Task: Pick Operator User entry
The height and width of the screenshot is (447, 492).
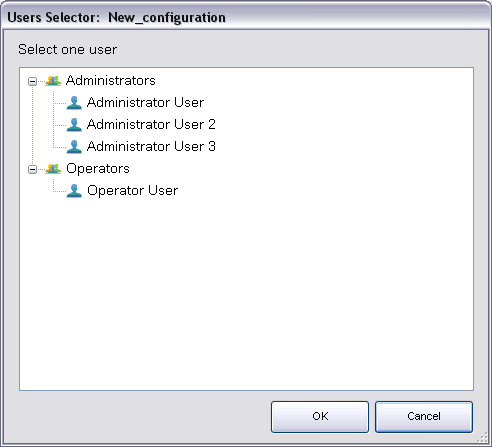Action: (x=133, y=191)
